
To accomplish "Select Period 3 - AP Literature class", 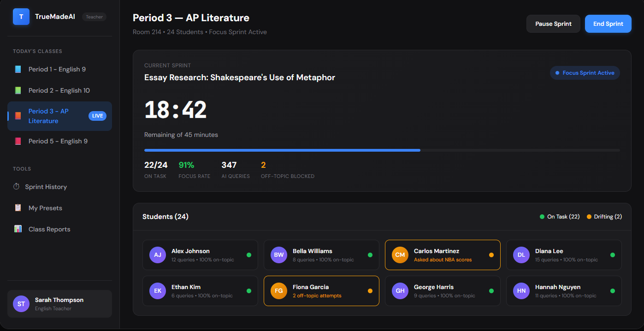I will (59, 116).
